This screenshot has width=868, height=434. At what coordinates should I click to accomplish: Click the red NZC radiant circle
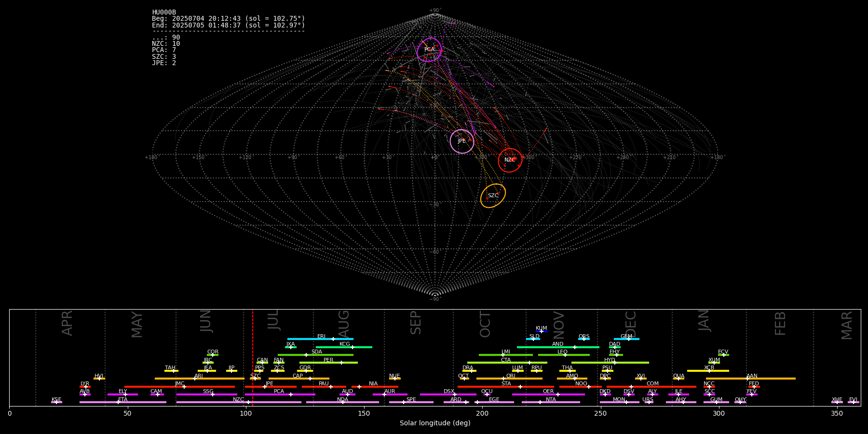(510, 160)
